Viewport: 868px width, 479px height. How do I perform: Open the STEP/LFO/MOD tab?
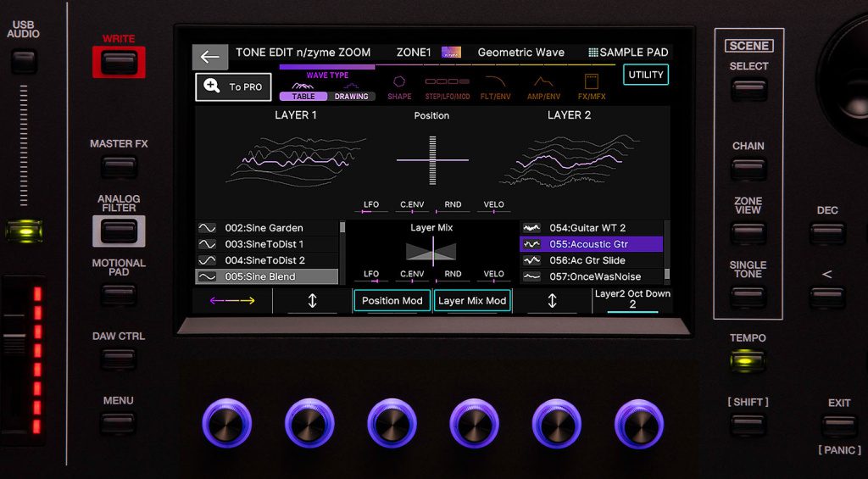[448, 88]
